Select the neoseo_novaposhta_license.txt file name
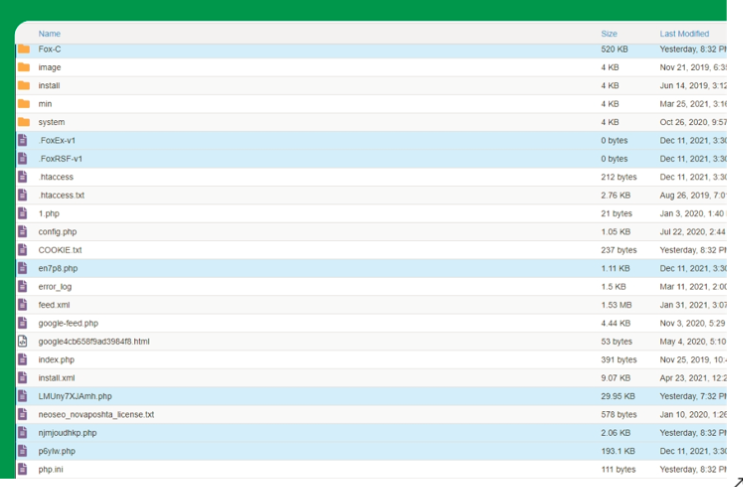Image resolution: width=743 pixels, height=487 pixels. (x=96, y=415)
